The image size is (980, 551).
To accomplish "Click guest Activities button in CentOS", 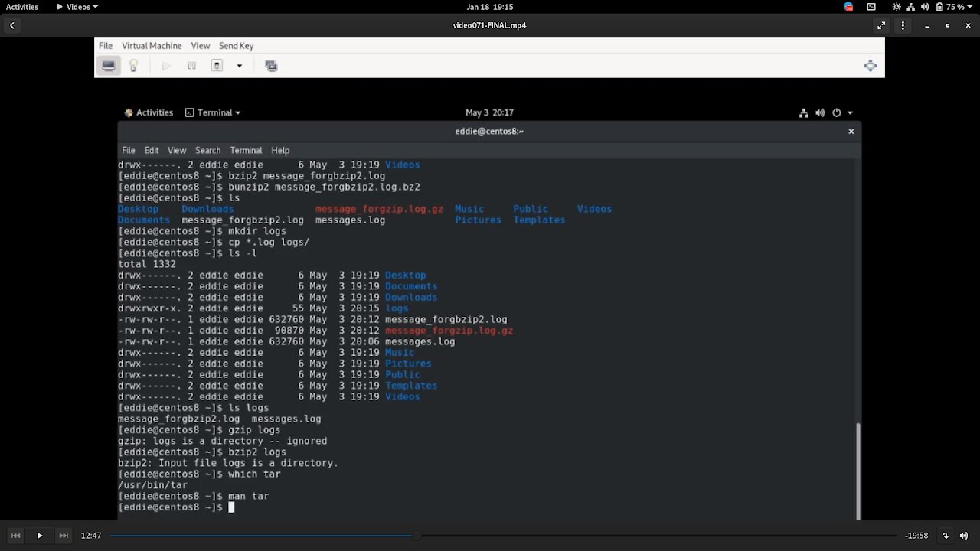I will [x=149, y=112].
